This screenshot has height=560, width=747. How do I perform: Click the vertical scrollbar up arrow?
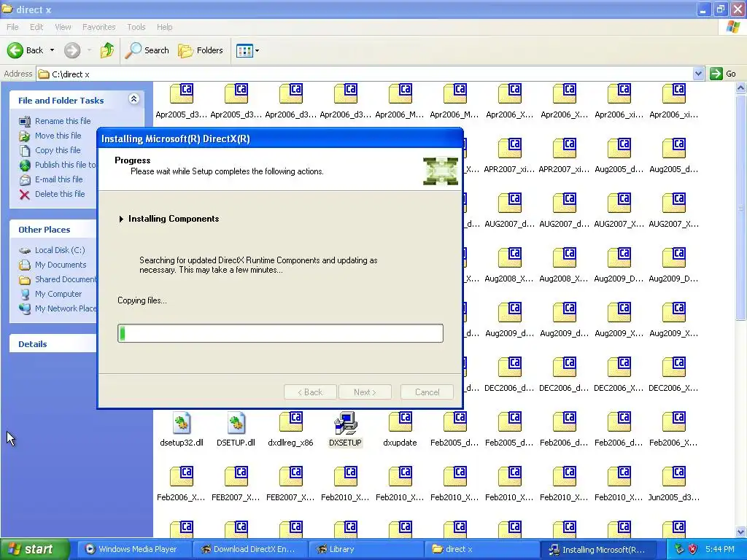(x=741, y=87)
